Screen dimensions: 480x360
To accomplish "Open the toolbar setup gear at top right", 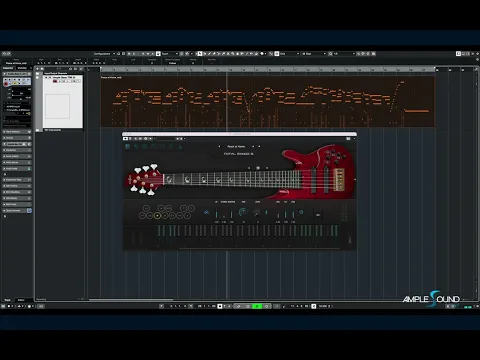I will pos(477,53).
